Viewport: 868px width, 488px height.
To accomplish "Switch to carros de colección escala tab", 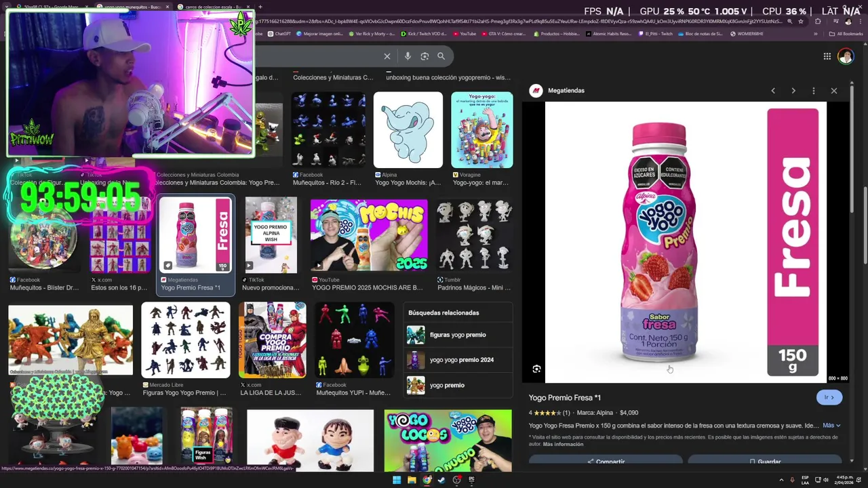I will pyautogui.click(x=214, y=7).
